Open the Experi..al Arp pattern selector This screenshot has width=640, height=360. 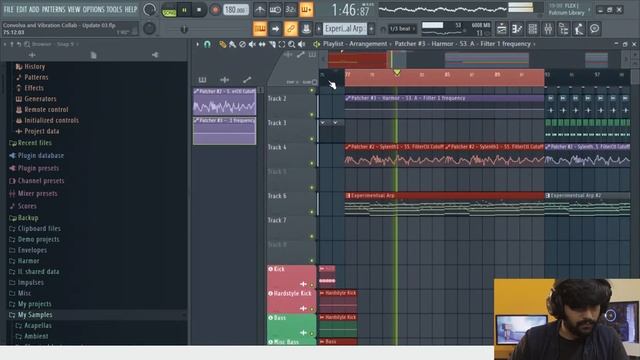coord(344,29)
